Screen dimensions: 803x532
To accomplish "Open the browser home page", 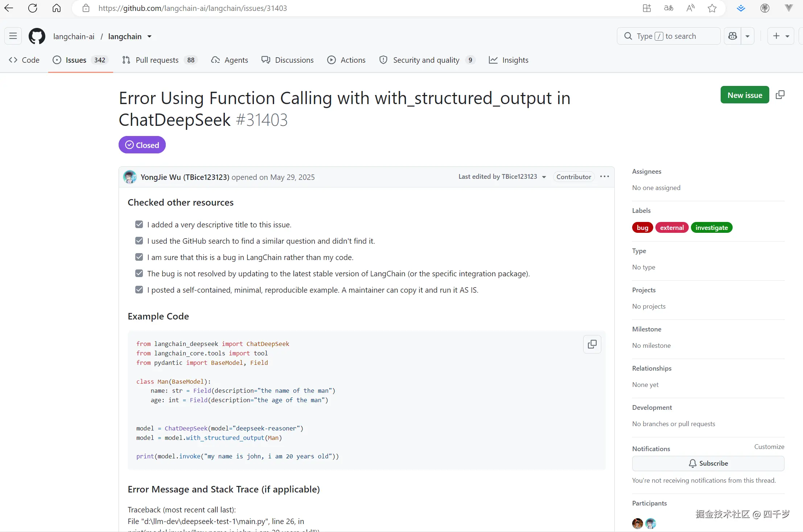I will click(x=57, y=8).
